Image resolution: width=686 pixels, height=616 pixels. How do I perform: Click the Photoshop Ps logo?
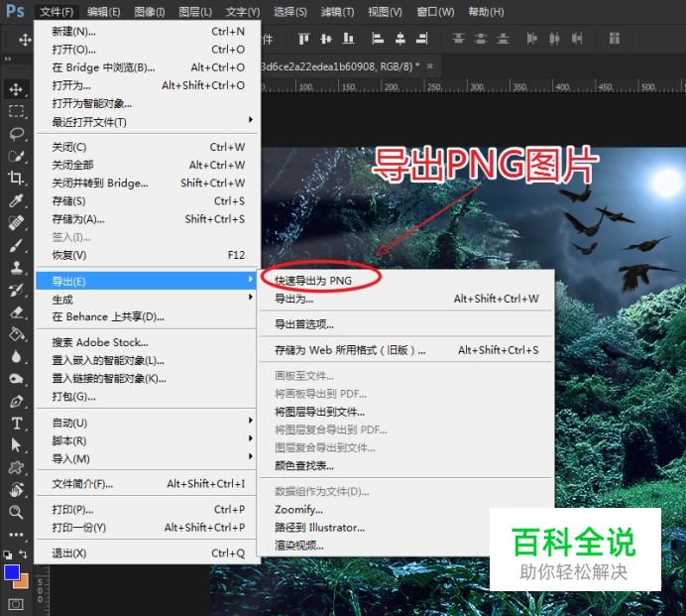[15, 11]
